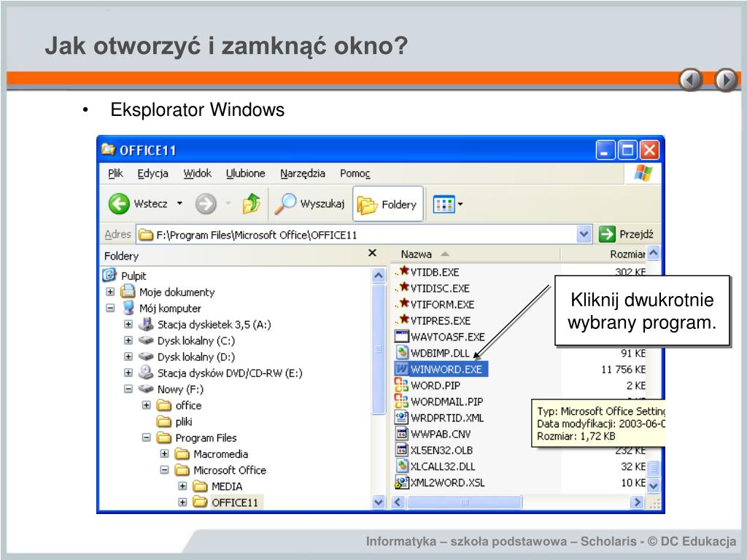747x560 pixels.
Task: Select the pliki folder
Action: pyautogui.click(x=174, y=422)
